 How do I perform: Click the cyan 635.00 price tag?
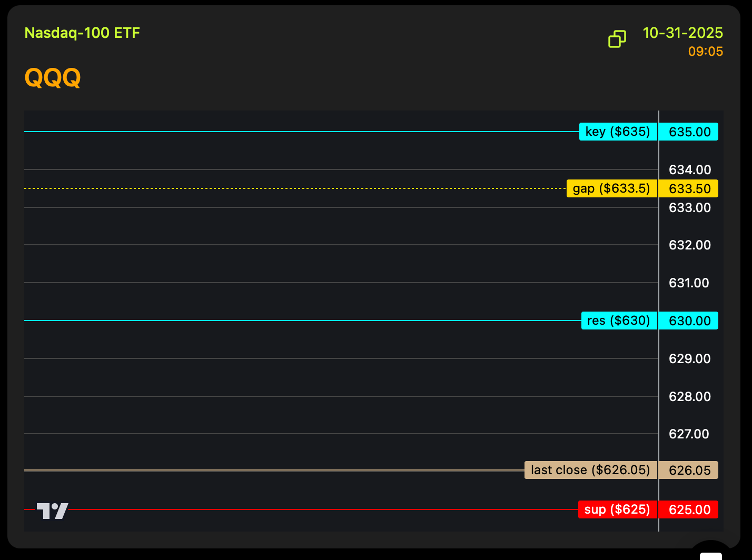689,132
